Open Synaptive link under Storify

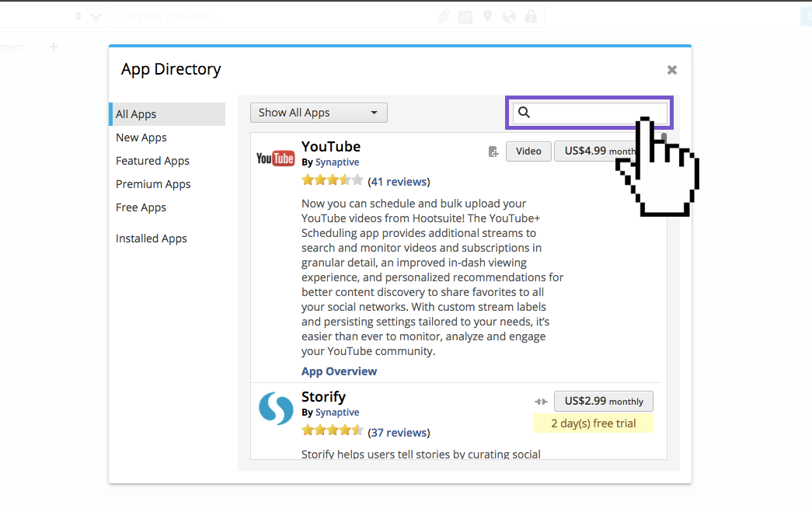[337, 412]
